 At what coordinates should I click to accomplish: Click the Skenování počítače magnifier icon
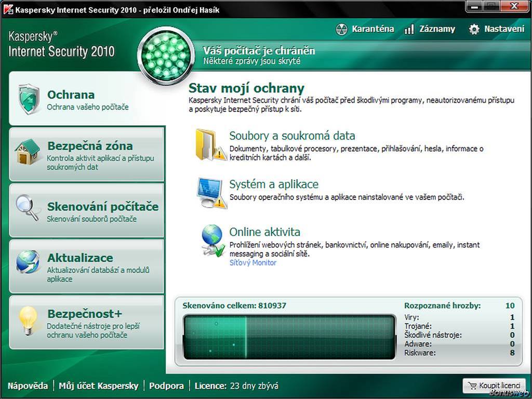pyautogui.click(x=27, y=208)
